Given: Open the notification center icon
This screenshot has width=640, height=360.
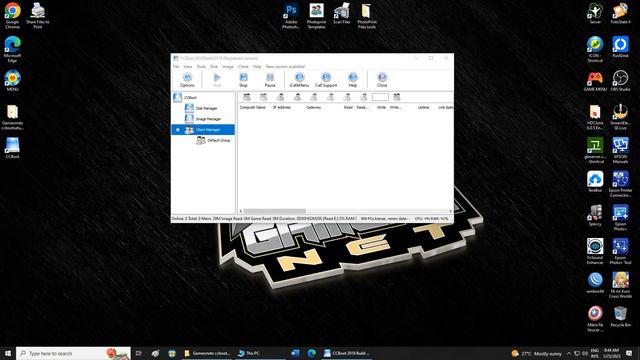Looking at the screenshot, I should 629,353.
